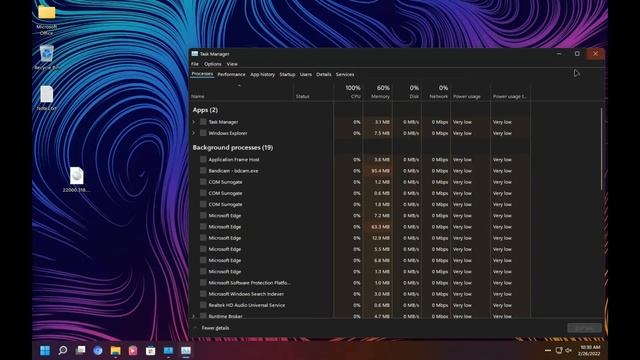Expand the Runtime Broker process row
Viewport: 640px width, 360px height.
(194, 316)
